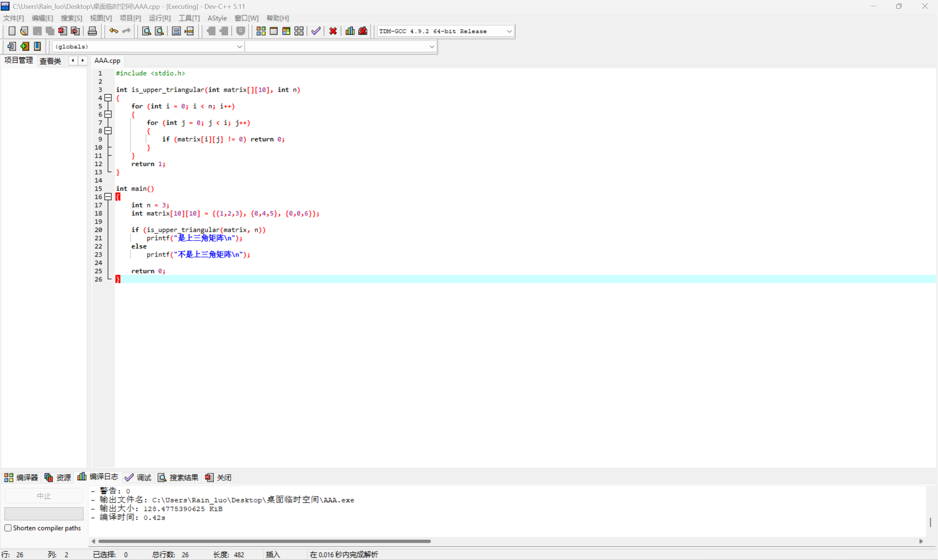
Task: Collapse main function fold at line 16
Action: (108, 197)
